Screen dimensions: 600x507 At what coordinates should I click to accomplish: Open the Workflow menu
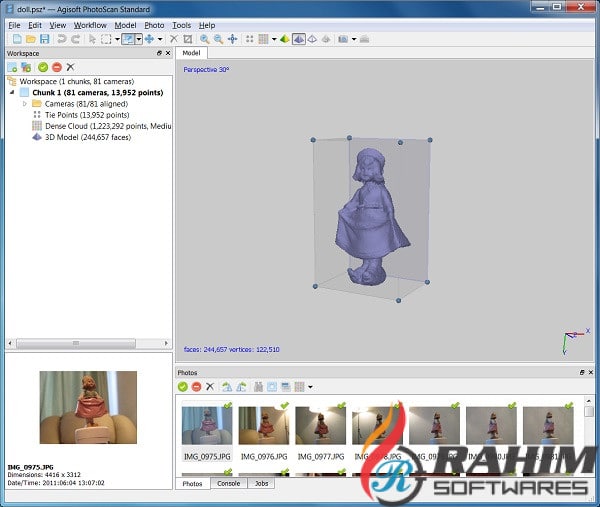click(x=90, y=24)
